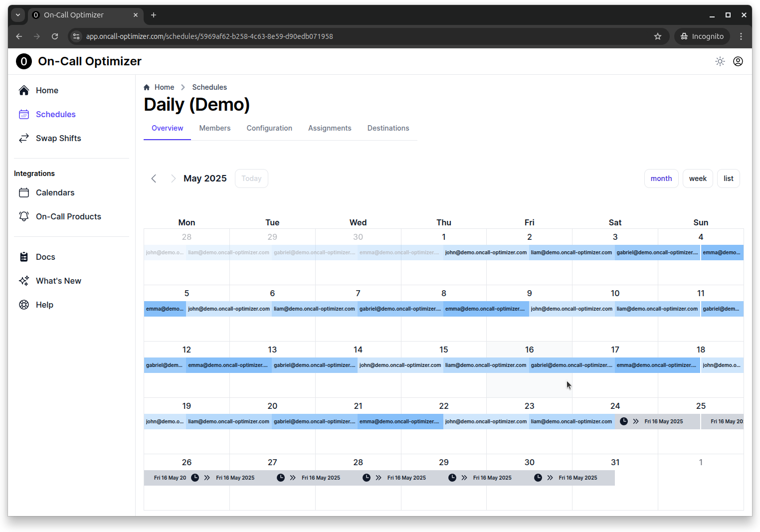Open the browser tab list dropdown
The image size is (760, 532).
tap(18, 15)
